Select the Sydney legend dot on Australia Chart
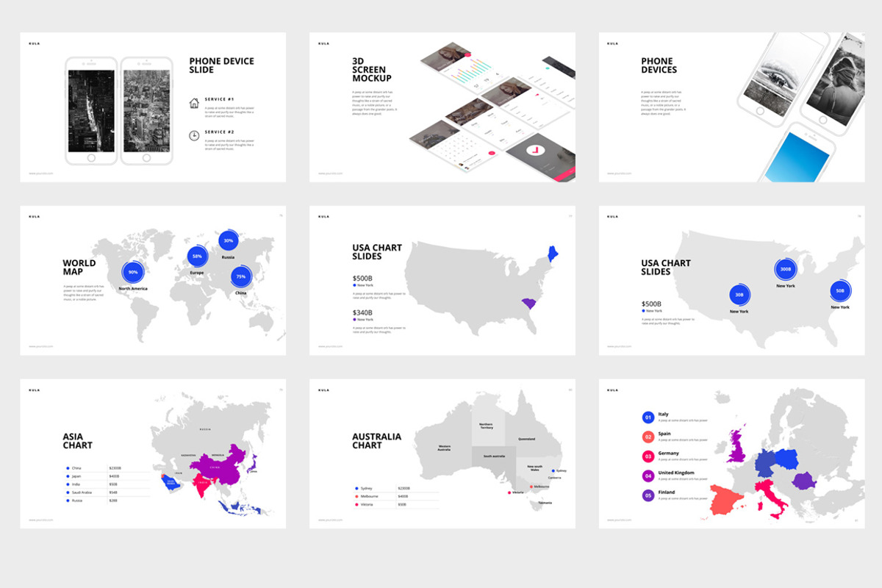882x588 pixels. coord(356,487)
